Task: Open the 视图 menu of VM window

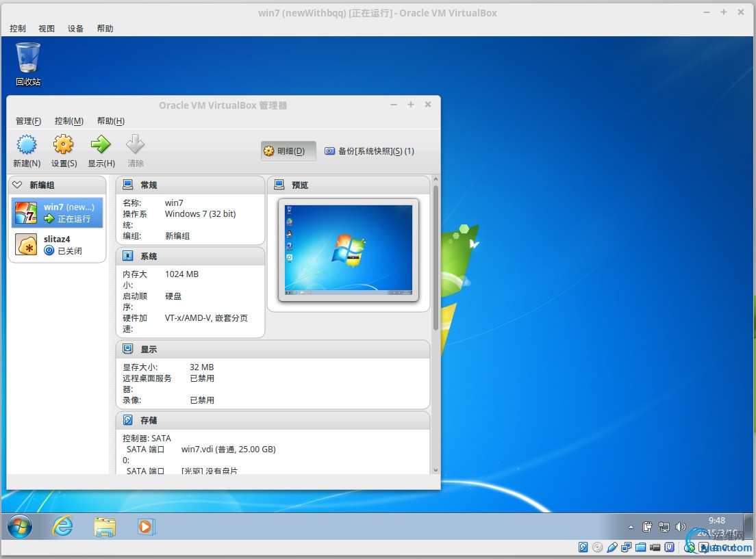Action: click(x=47, y=29)
